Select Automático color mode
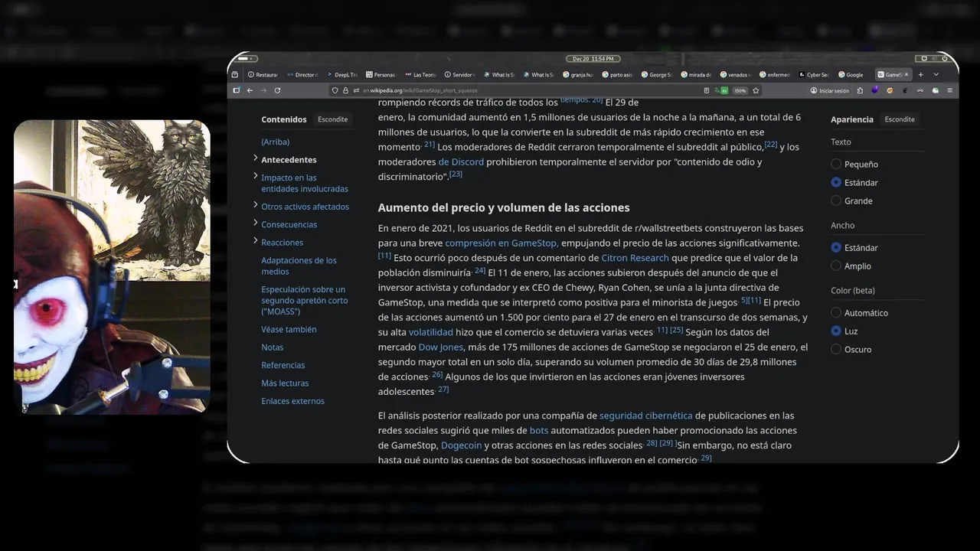The height and width of the screenshot is (551, 980). (x=836, y=313)
